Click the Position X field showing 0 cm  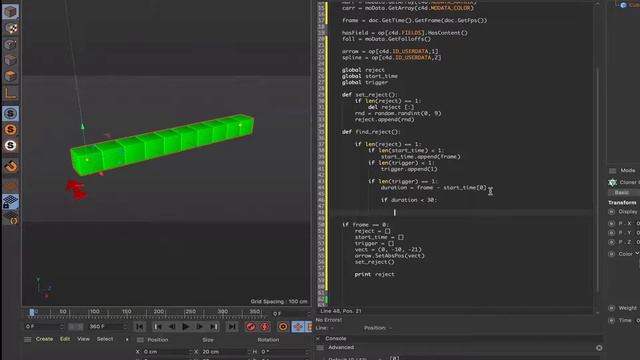(166, 351)
